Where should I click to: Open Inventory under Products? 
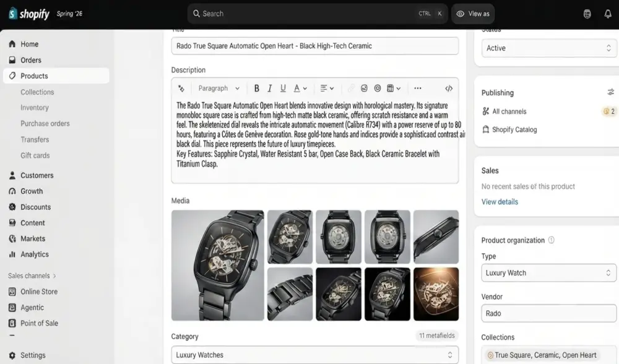click(x=34, y=108)
